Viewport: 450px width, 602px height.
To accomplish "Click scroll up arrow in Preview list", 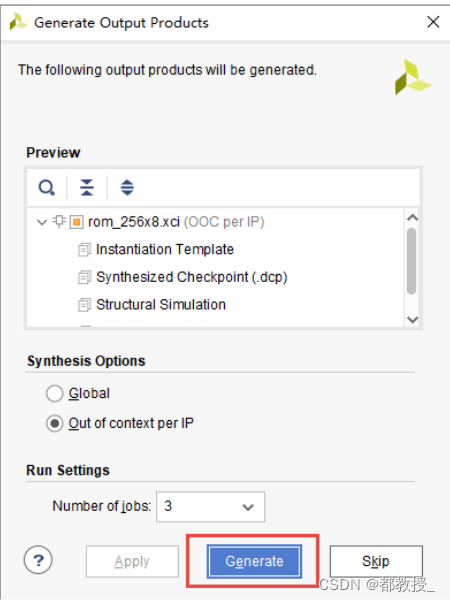I will pos(412,218).
